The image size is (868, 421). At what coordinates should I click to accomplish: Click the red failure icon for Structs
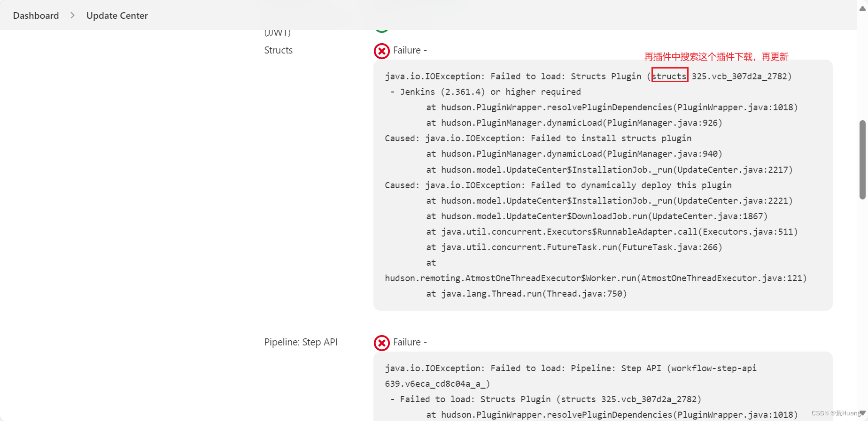382,51
